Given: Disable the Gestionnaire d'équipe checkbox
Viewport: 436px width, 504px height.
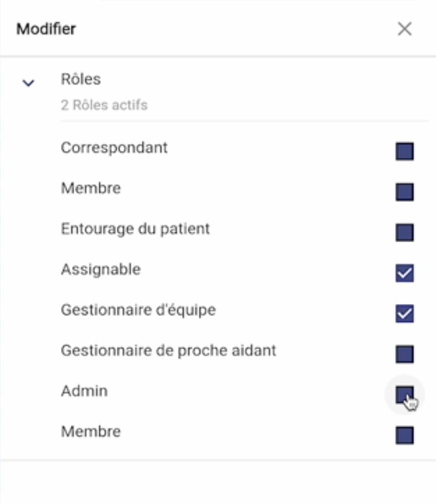Looking at the screenshot, I should point(405,314).
